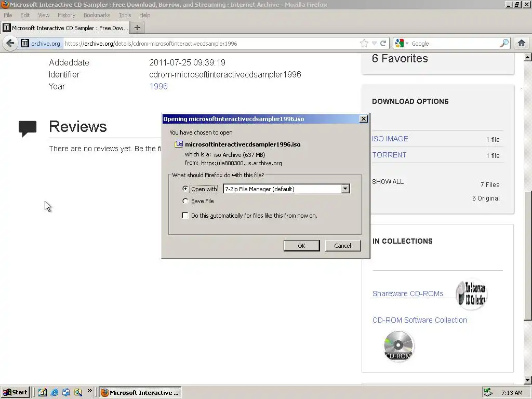Open the Google search engine dropdown

coord(407,44)
